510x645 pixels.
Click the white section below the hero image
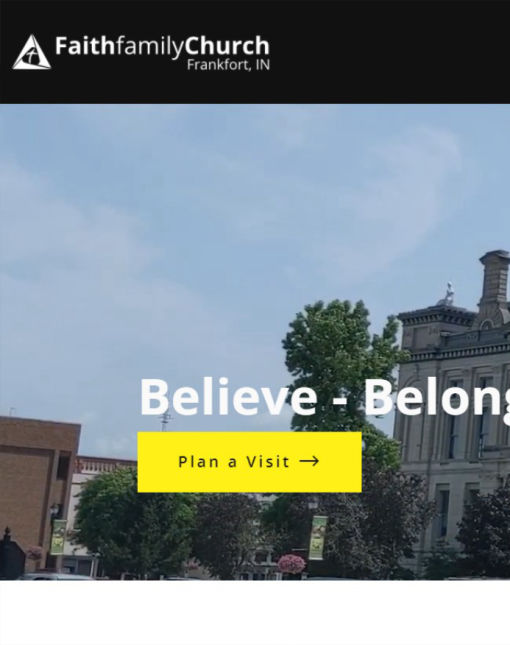(x=255, y=613)
